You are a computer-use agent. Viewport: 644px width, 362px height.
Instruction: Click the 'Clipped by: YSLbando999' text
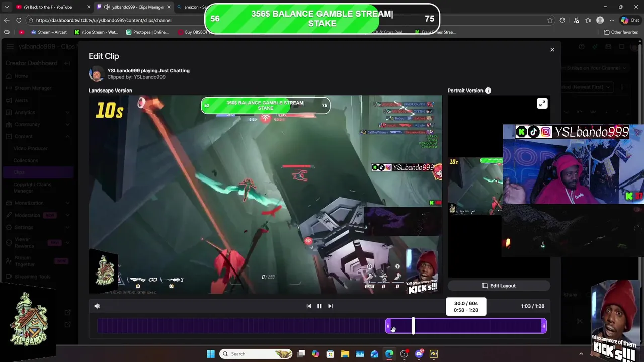(x=136, y=77)
